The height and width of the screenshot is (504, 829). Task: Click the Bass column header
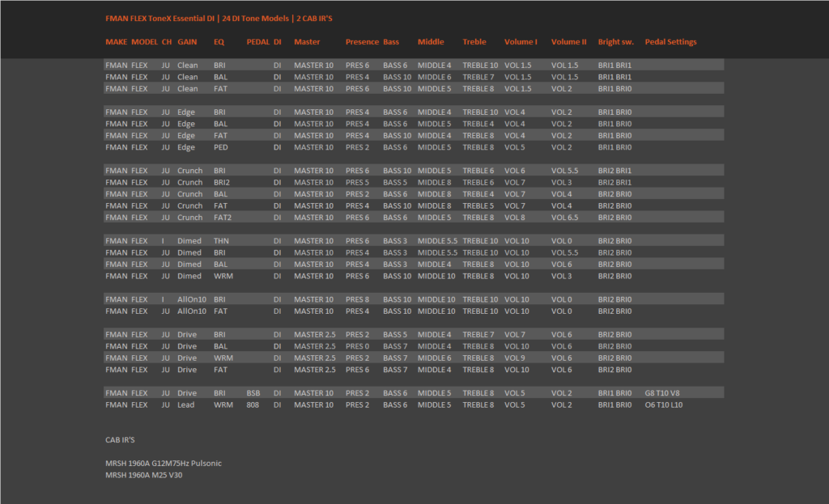tap(391, 42)
